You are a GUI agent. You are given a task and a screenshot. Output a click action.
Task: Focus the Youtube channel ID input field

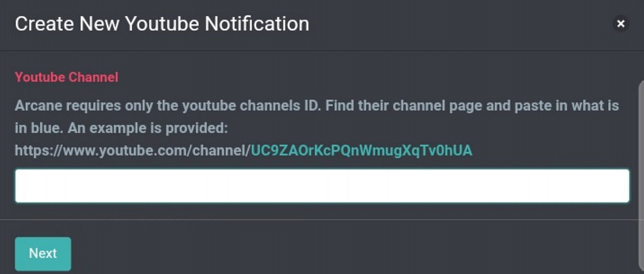pos(322,186)
